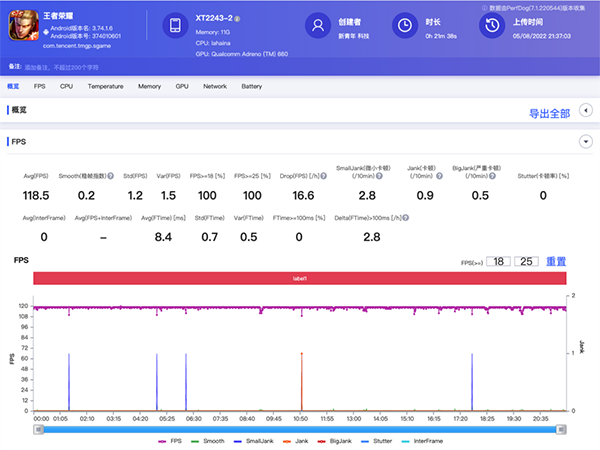Select the GPU tab
Image resolution: width=600 pixels, height=450 pixels.
(182, 87)
